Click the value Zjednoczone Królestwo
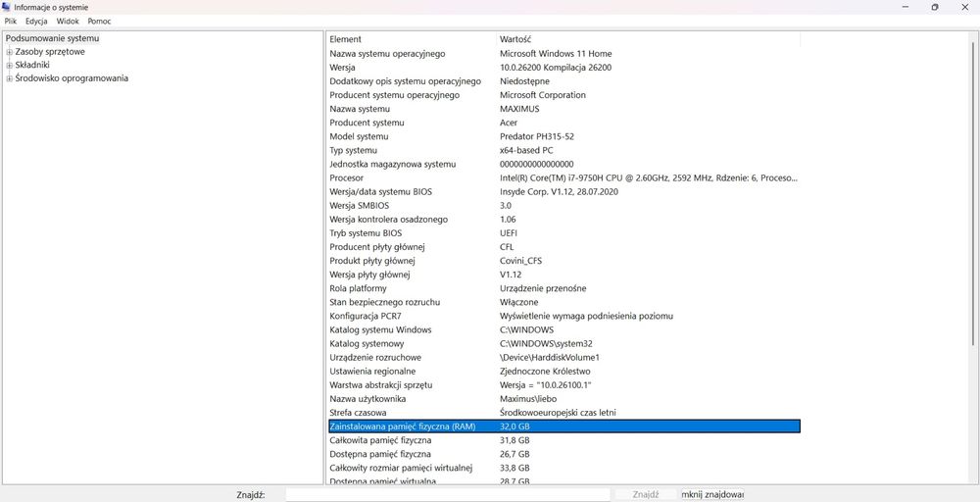The height and width of the screenshot is (502, 980). coord(546,372)
